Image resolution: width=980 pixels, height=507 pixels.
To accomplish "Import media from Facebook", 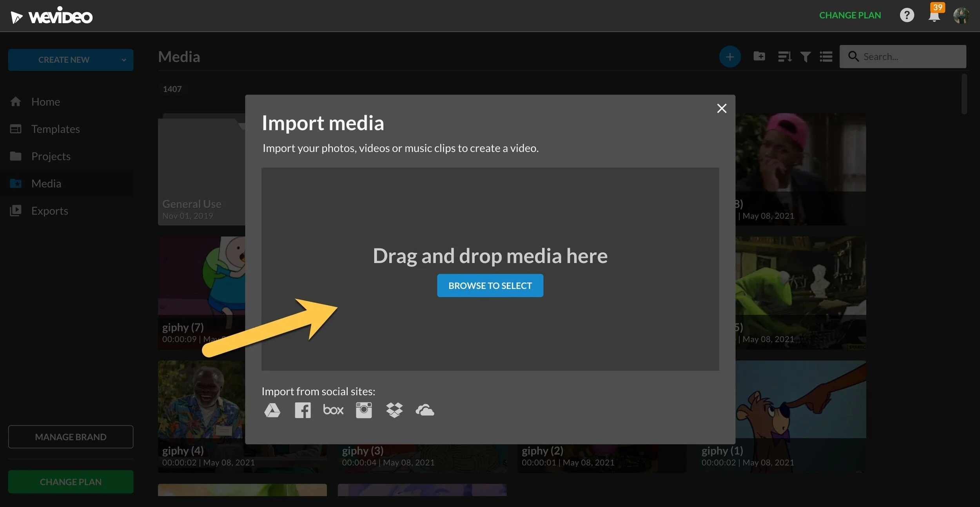I will point(303,410).
